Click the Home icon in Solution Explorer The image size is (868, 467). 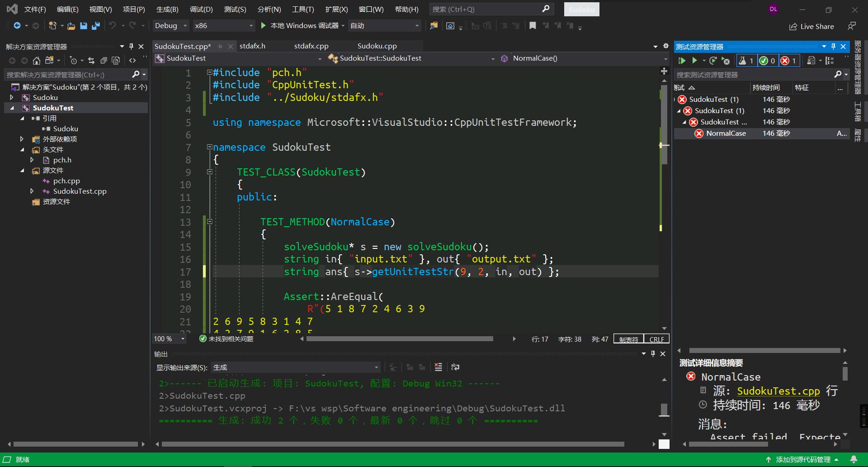37,61
